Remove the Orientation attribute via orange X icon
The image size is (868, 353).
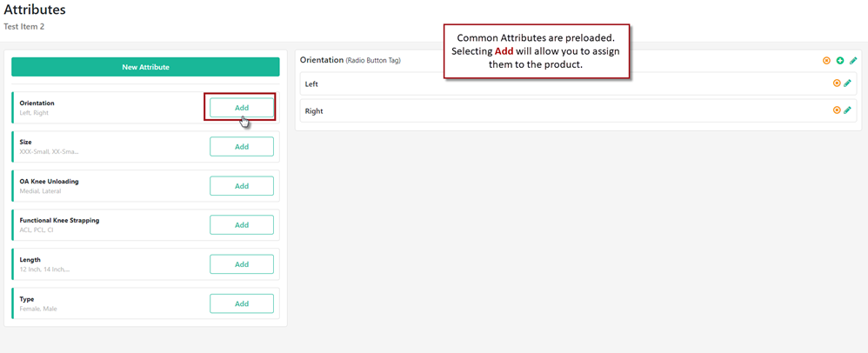827,61
